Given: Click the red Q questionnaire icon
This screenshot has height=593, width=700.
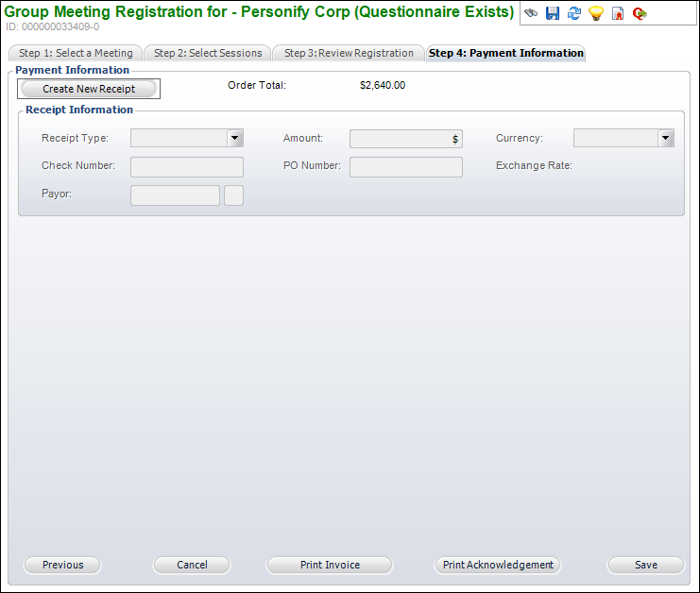Looking at the screenshot, I should (x=640, y=14).
